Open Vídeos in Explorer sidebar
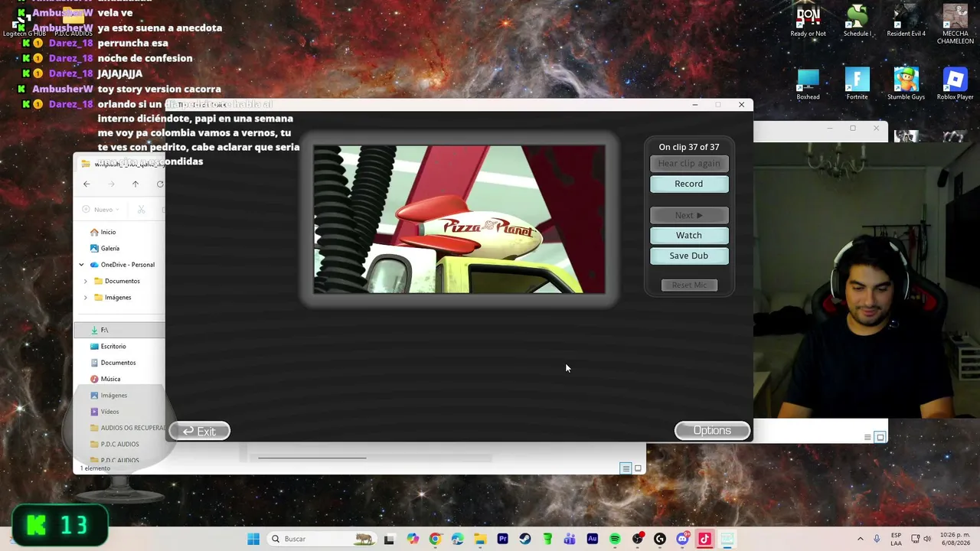980x551 pixels. [105, 412]
